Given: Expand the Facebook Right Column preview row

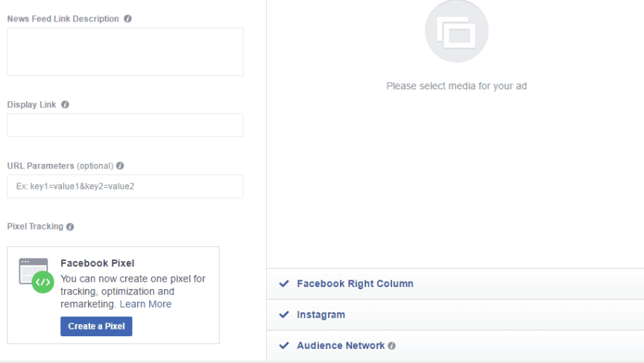Looking at the screenshot, I should [x=455, y=284].
